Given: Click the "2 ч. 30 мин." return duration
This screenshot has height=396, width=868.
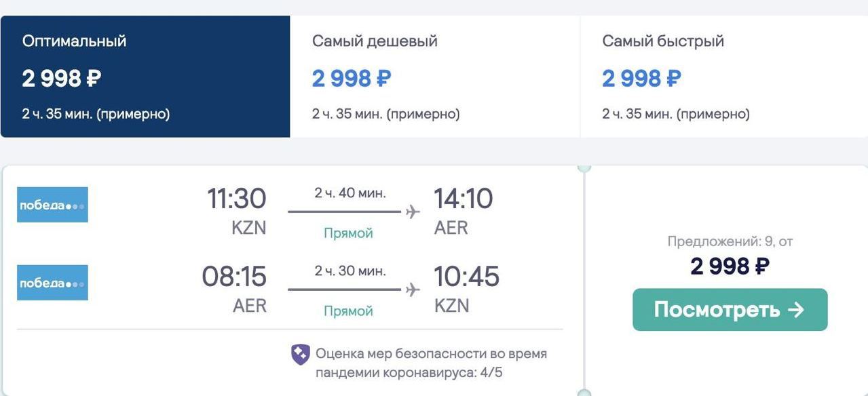Looking at the screenshot, I should coord(350,271).
